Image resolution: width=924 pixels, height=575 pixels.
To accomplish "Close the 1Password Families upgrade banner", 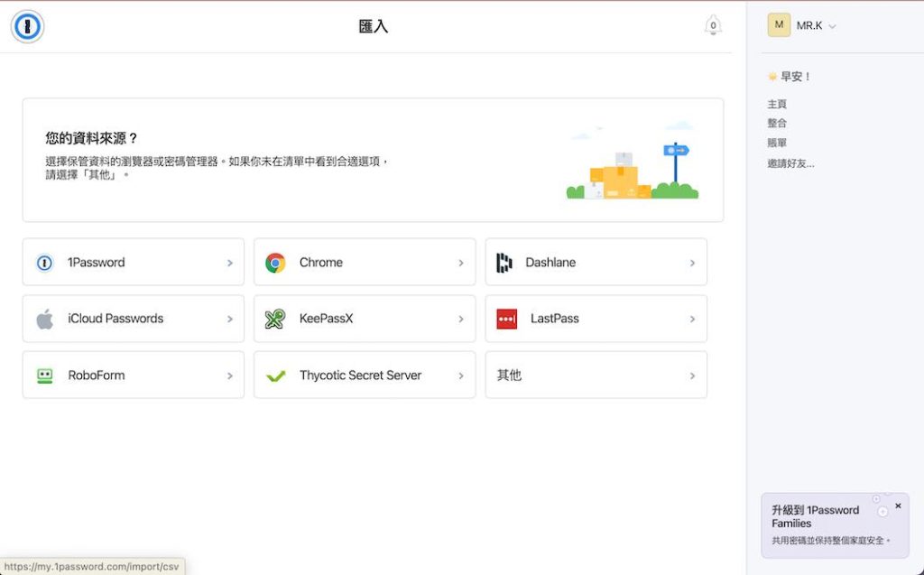I will click(898, 506).
